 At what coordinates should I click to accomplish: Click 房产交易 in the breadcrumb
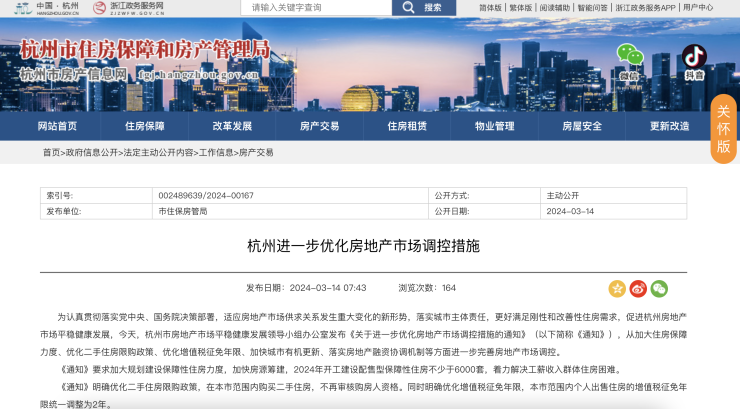click(x=256, y=152)
